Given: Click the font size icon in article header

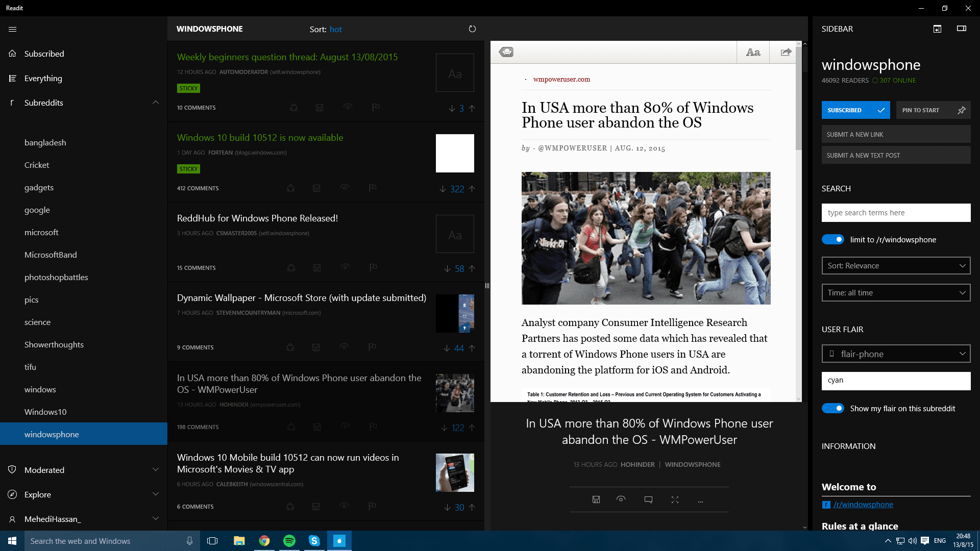Looking at the screenshot, I should click(752, 52).
